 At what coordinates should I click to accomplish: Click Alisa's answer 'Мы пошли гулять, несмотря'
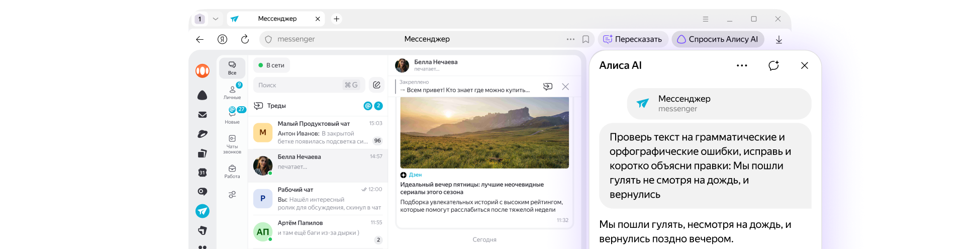pyautogui.click(x=695, y=231)
